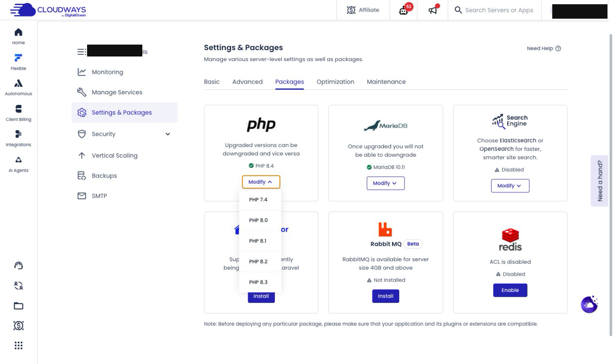Go to Home in left sidebar
This screenshot has width=613, height=364.
pyautogui.click(x=18, y=37)
